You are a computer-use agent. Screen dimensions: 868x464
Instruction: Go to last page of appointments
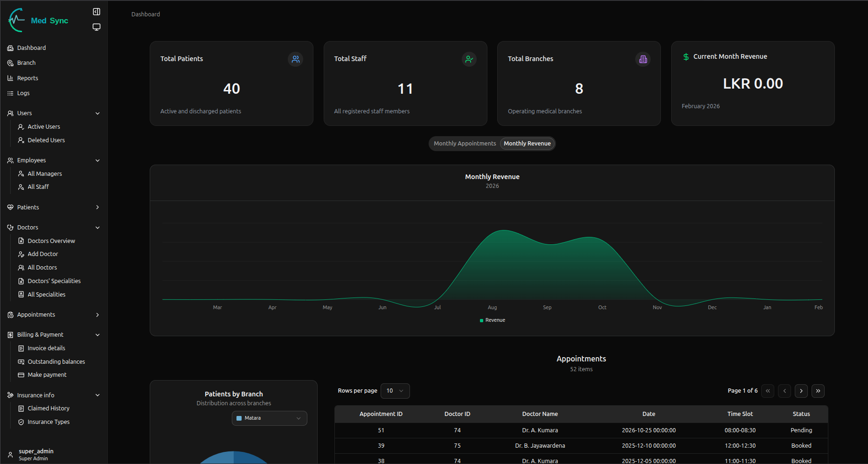point(818,391)
